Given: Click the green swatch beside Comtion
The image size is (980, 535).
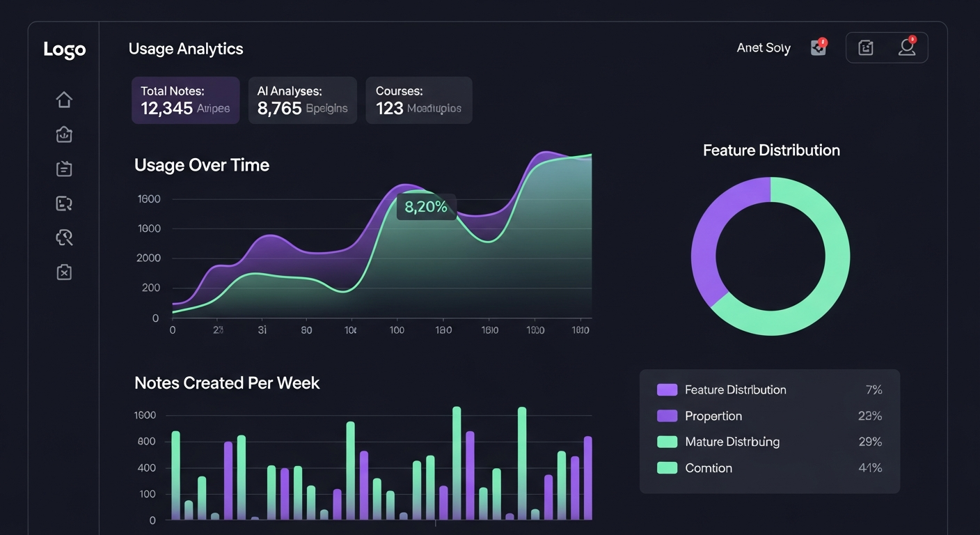Looking at the screenshot, I should tap(667, 468).
